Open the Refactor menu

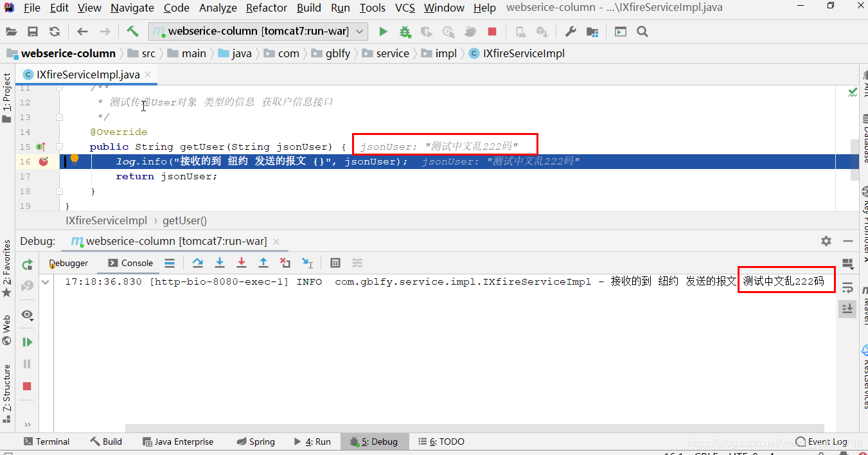tap(267, 8)
